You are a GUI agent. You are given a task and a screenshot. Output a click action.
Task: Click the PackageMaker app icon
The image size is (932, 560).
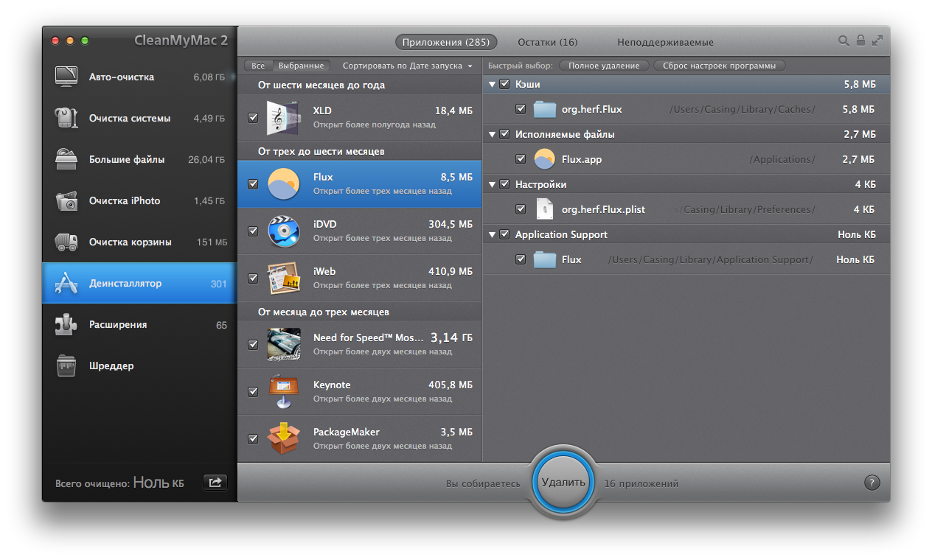pos(283,439)
